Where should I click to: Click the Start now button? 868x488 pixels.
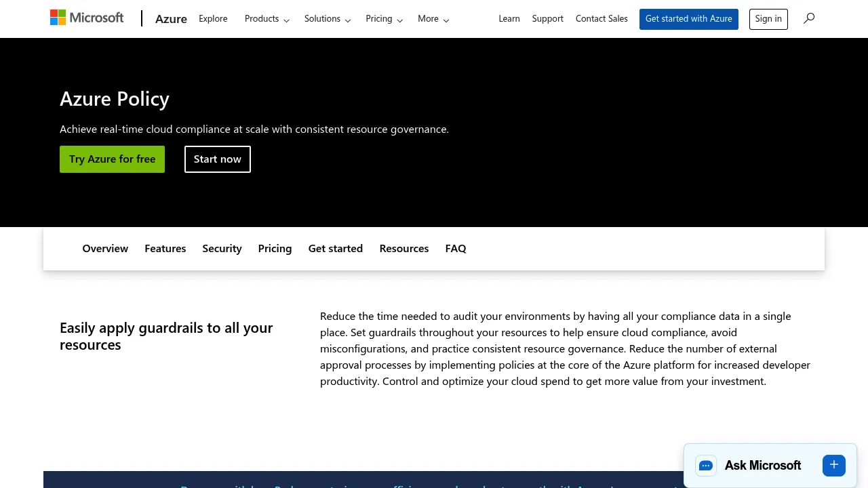coord(218,159)
